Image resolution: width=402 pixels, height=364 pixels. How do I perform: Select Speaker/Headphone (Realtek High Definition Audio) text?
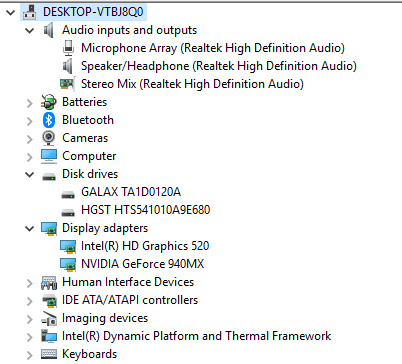219,66
